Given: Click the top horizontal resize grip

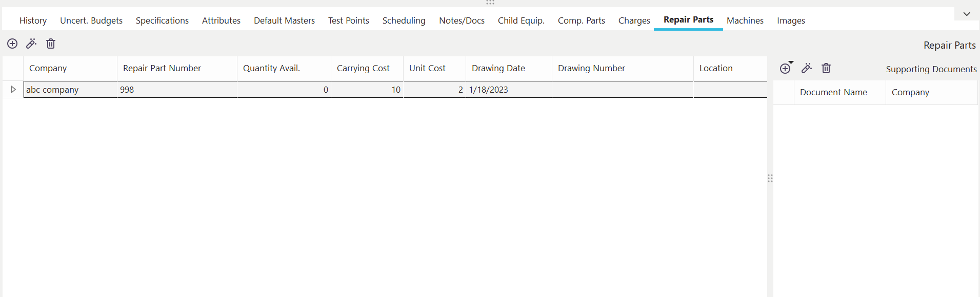Looking at the screenshot, I should tap(490, 3).
